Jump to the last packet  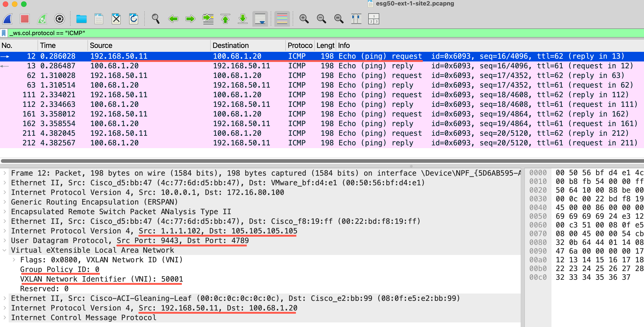243,19
